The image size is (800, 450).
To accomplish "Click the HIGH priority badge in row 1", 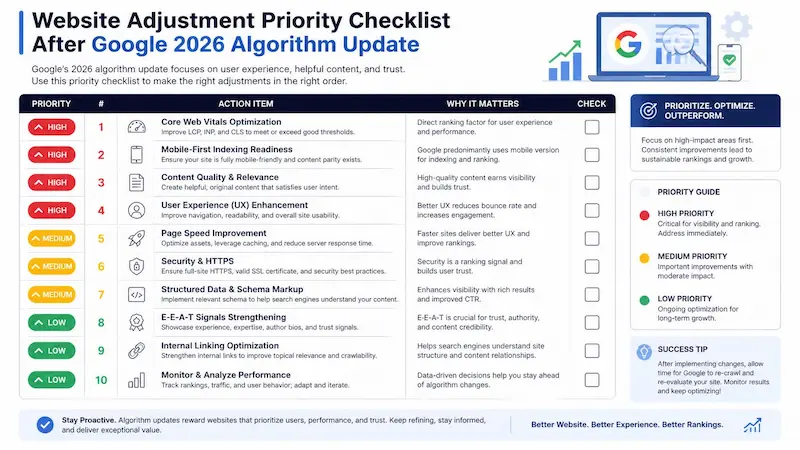I will (x=52, y=127).
